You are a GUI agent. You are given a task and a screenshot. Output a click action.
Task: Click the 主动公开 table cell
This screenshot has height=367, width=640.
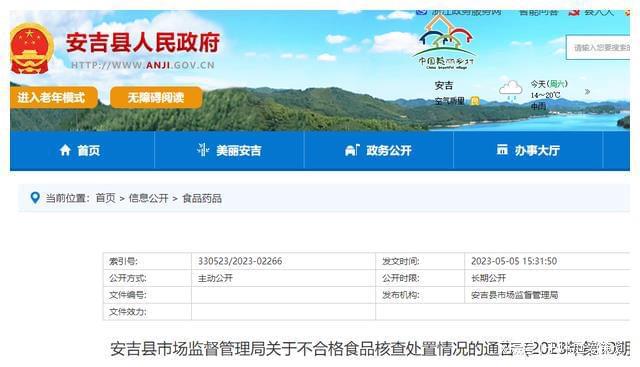pos(283,278)
